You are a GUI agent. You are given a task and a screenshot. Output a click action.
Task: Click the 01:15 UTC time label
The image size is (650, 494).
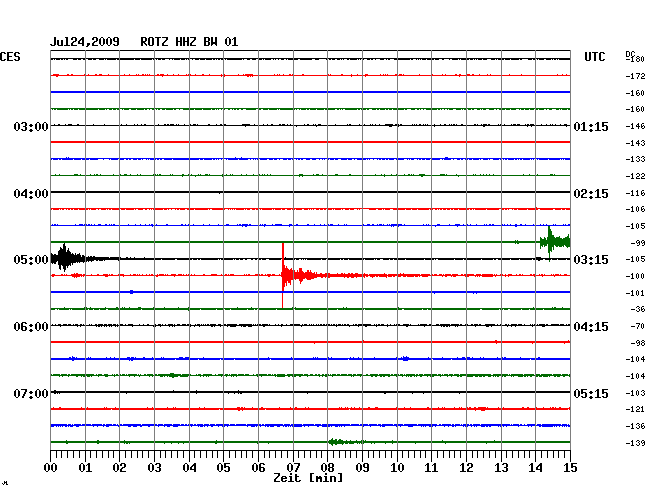coord(591,127)
